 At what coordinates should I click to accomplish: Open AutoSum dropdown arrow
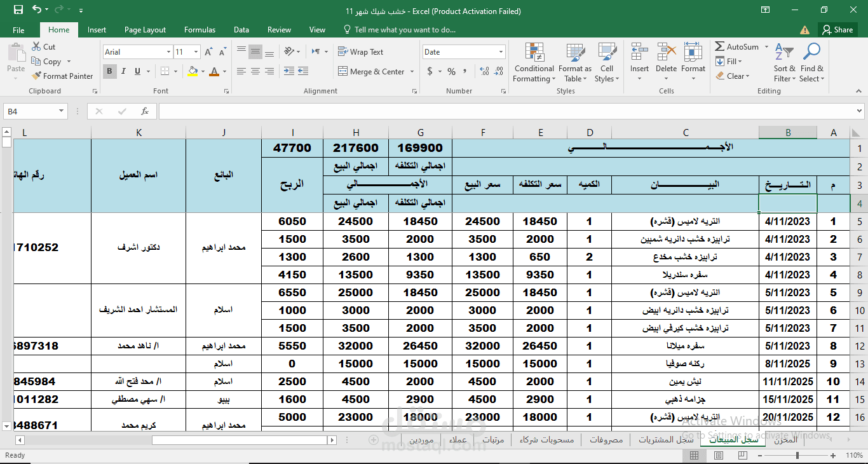click(766, 47)
